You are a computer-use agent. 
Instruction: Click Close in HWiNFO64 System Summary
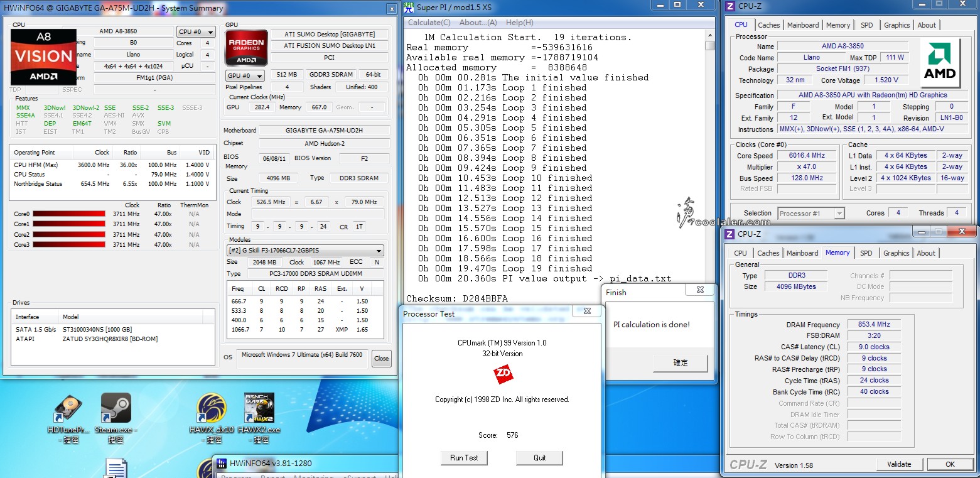pyautogui.click(x=381, y=359)
